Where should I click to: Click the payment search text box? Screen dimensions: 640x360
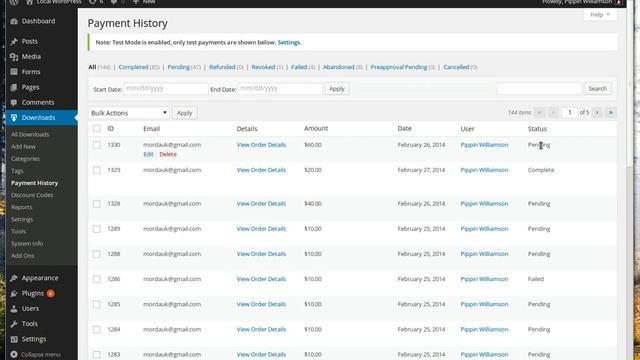tap(539, 89)
